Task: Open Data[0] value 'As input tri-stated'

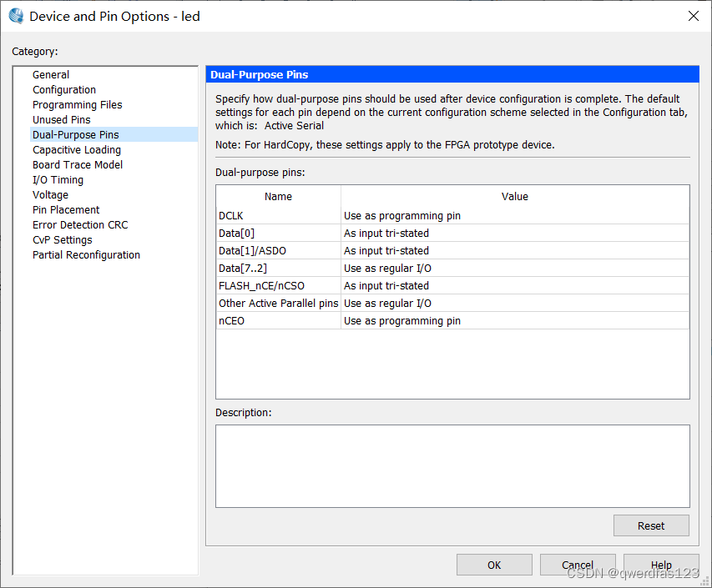Action: pyautogui.click(x=515, y=234)
